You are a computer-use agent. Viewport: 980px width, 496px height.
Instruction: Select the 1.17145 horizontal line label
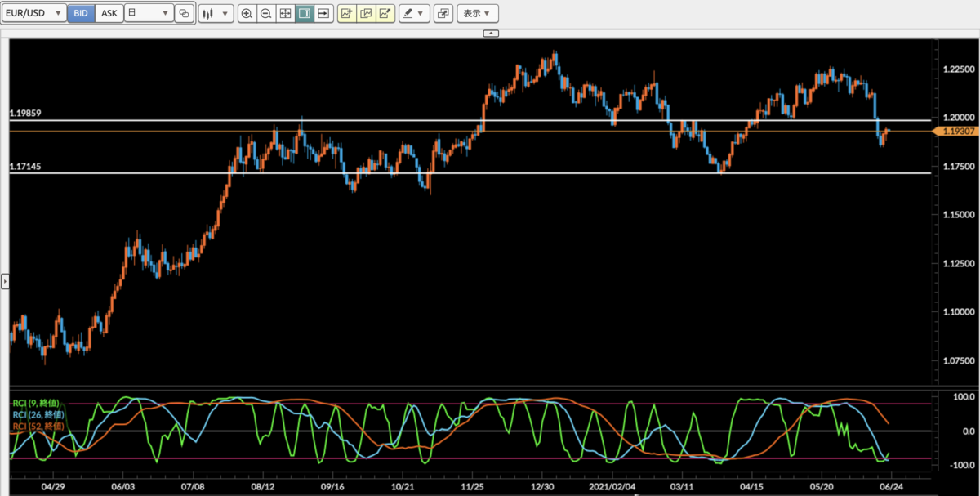coord(24,166)
